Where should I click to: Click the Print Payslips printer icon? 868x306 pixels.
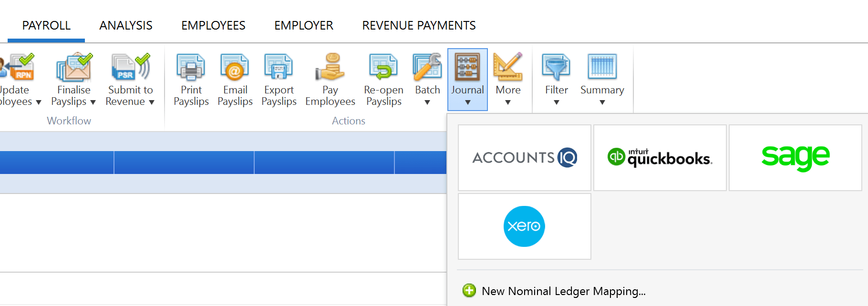click(x=191, y=67)
